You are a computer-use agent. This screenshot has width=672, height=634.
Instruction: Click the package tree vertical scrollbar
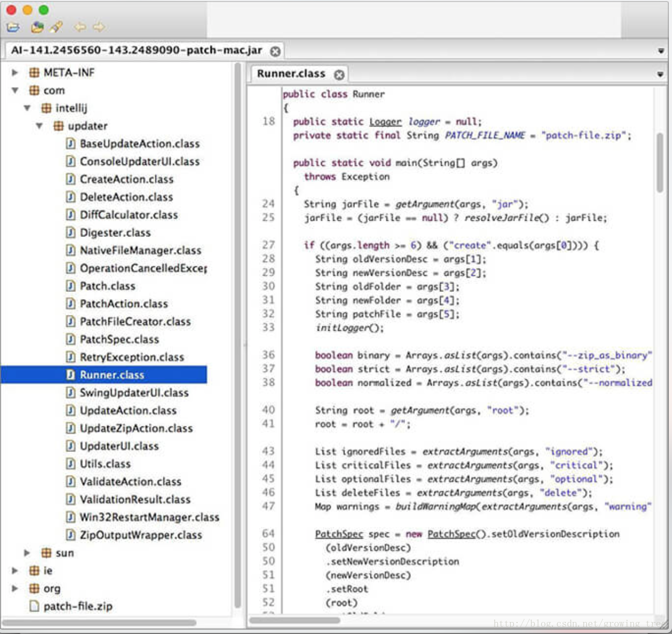coord(238,335)
